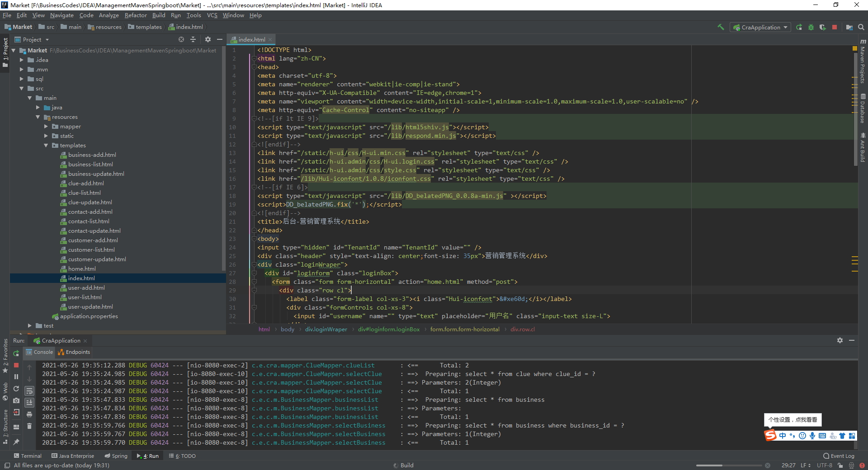Select the index.html editor tab
Viewport: 868px width, 470px height.
tap(252, 39)
